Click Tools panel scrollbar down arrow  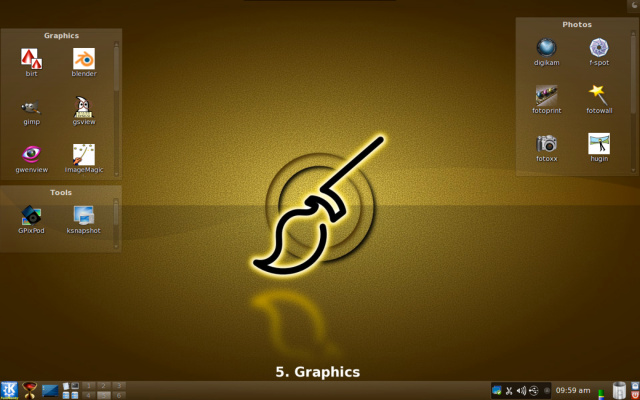116,246
